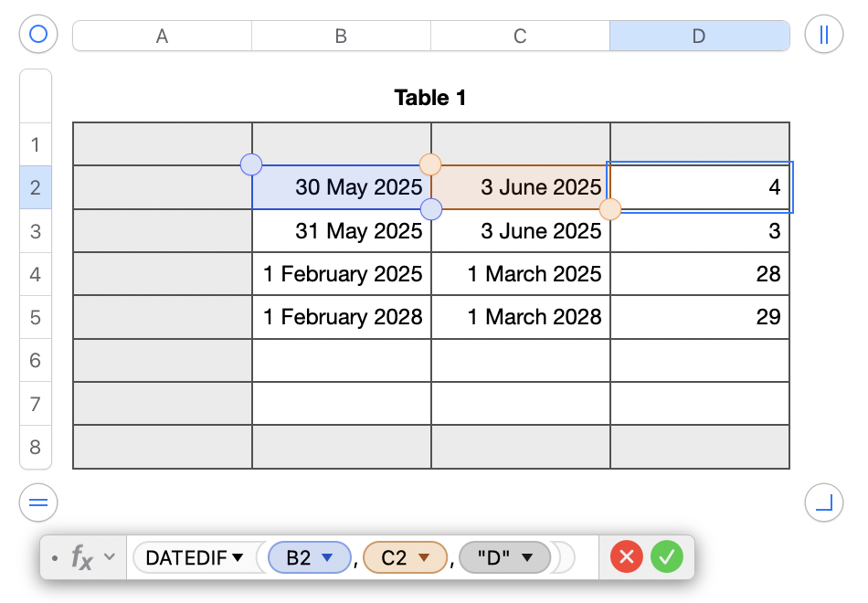868x603 pixels.
Task: Cancel formula with the red X button
Action: point(626,556)
